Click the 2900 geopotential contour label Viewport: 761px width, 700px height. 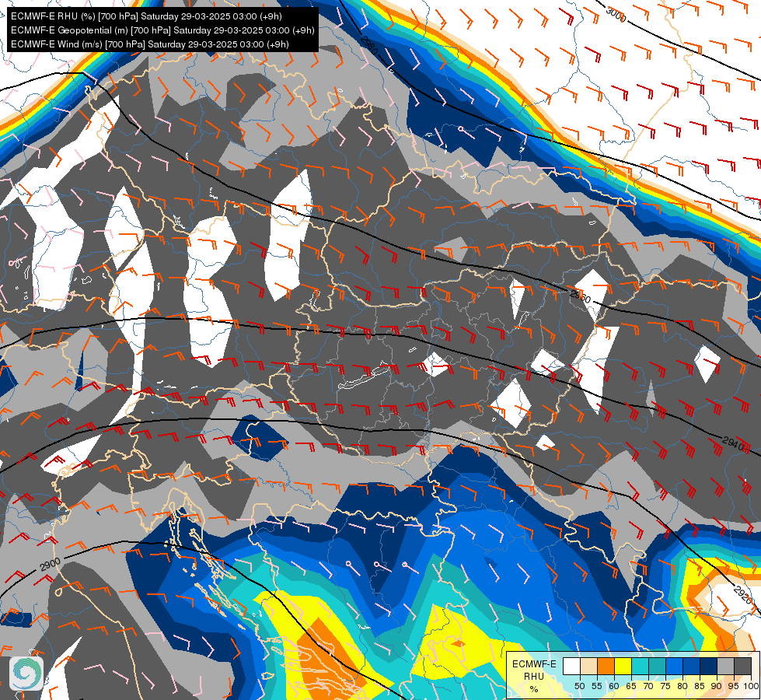50,564
